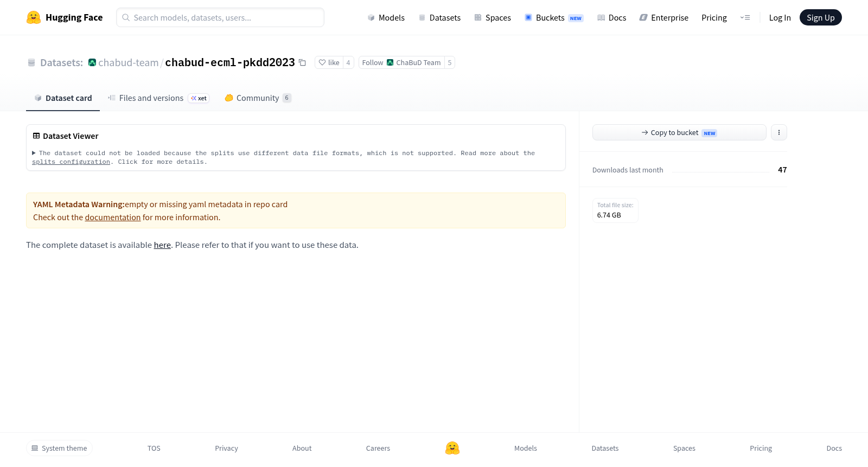Open Buckets in the top navigation
Viewport: 868px width, 467px height.
(x=554, y=17)
